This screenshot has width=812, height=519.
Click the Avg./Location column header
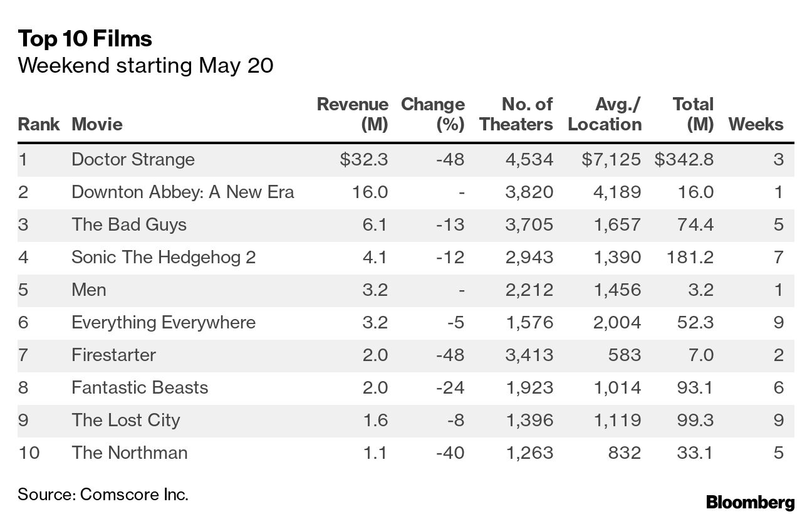(605, 114)
